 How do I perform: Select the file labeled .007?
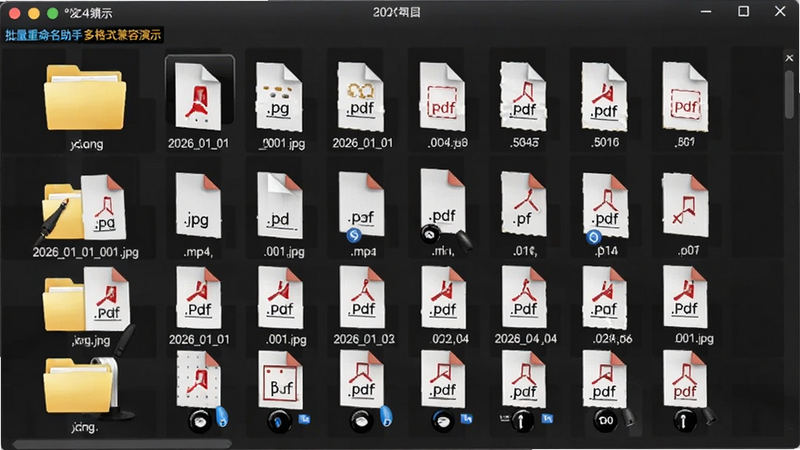coord(685,205)
